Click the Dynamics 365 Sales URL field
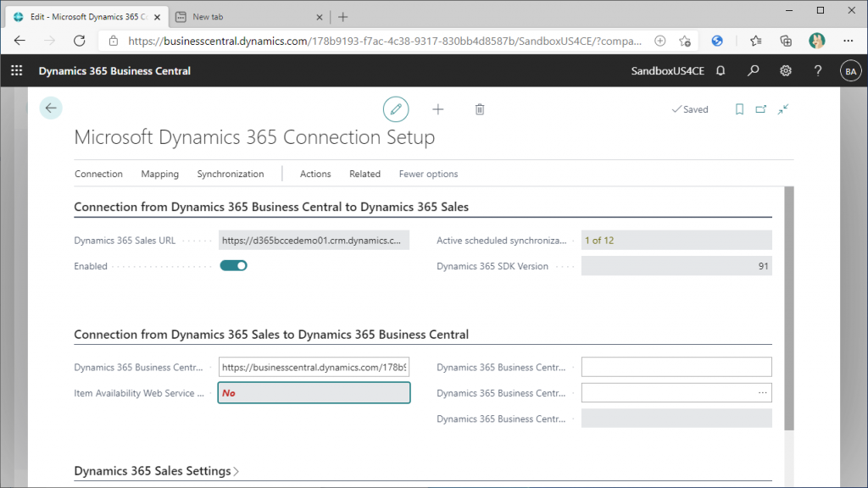Screen dimensions: 868x488 pos(314,240)
